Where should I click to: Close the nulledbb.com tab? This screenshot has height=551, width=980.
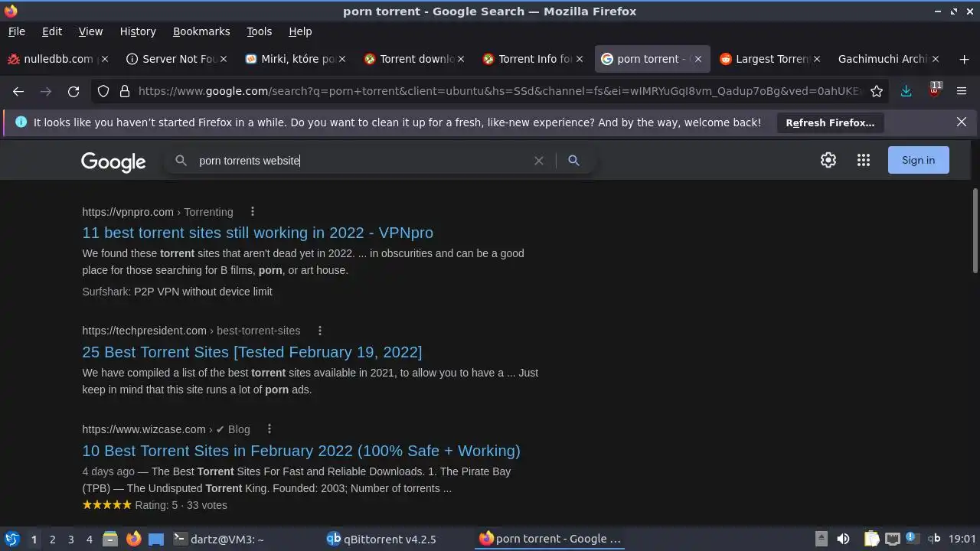(105, 59)
